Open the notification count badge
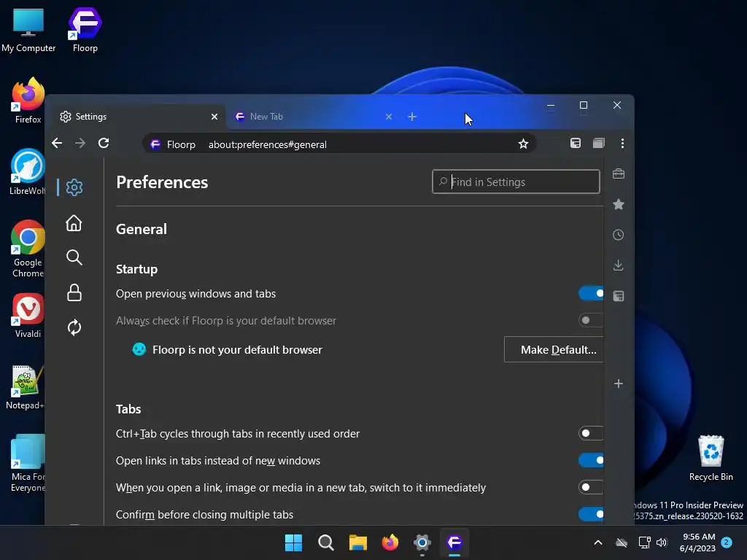The image size is (747, 560). coord(727,542)
